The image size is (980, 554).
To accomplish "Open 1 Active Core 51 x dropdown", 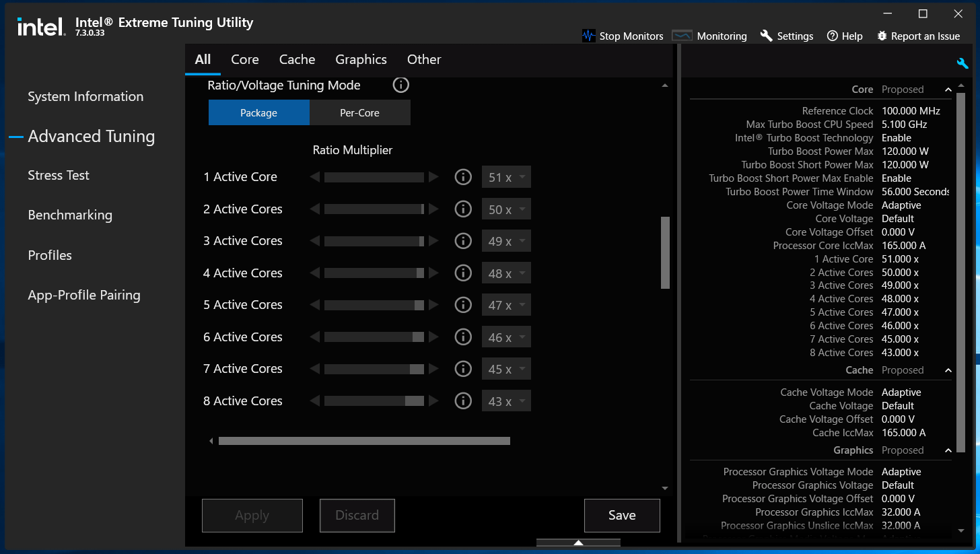I will (x=506, y=177).
